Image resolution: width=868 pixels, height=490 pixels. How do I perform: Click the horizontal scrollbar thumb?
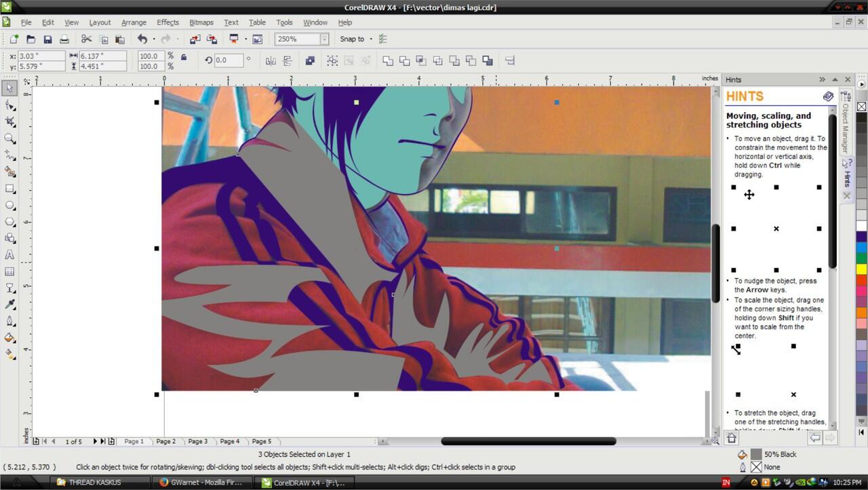pos(528,441)
